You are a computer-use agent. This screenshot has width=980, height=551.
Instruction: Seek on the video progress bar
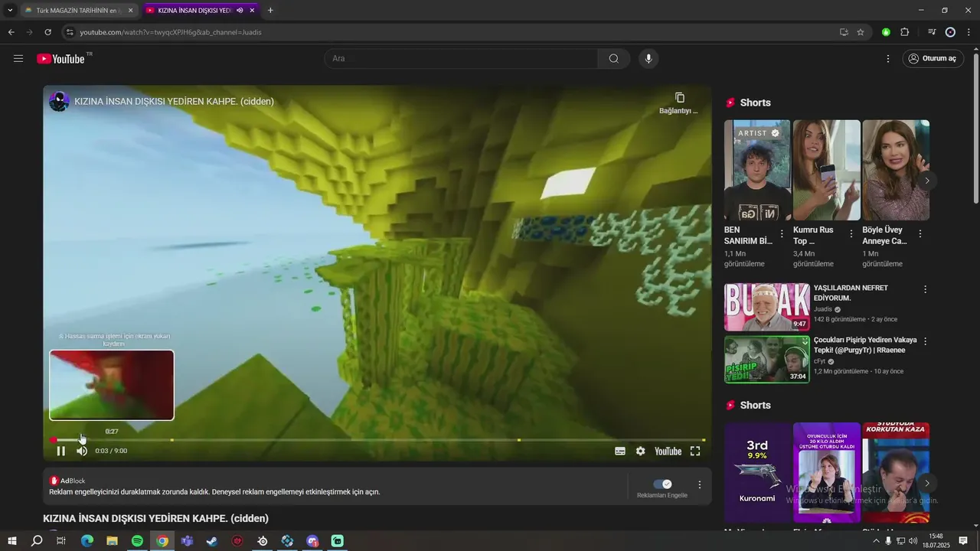coord(377,440)
